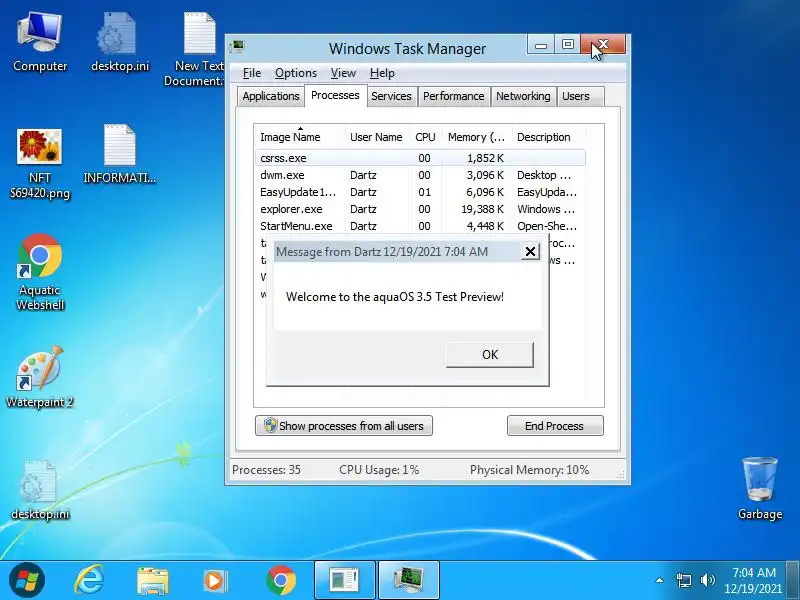This screenshot has height=600, width=800.
Task: Click the Physical Memory: 10% status entry
Action: (x=530, y=470)
